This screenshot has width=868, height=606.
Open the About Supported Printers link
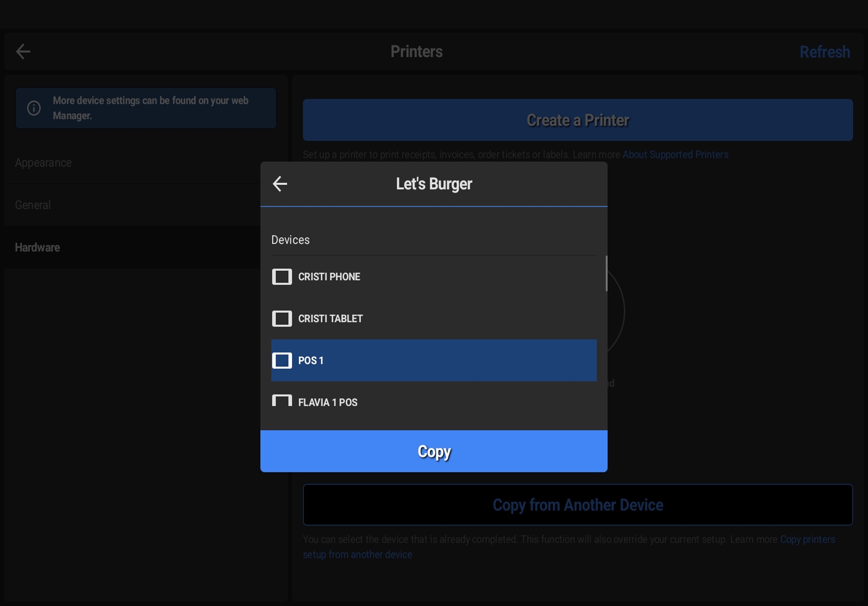click(x=675, y=154)
